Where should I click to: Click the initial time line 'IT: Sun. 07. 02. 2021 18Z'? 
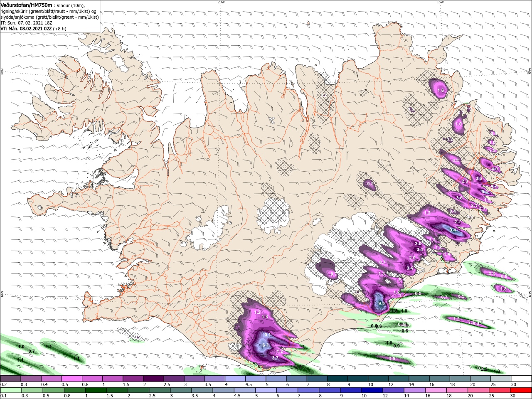tap(27, 23)
